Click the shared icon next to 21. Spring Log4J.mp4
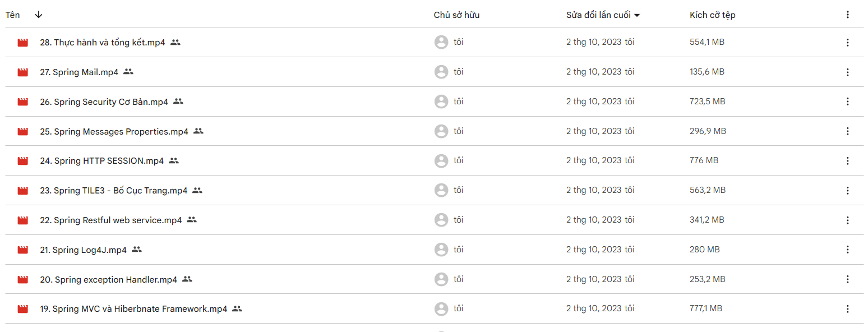This screenshot has width=868, height=332. (137, 250)
